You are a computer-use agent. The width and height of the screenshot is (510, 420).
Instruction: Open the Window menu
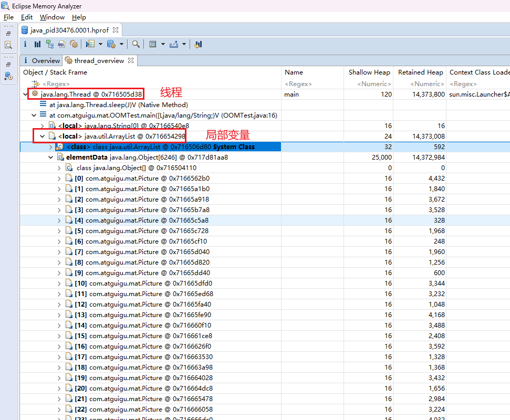click(52, 17)
